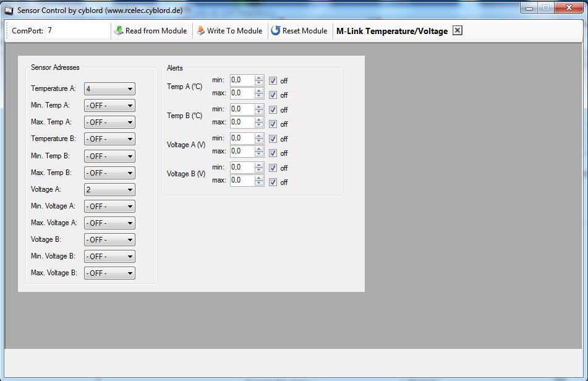The image size is (588, 381).
Task: Adjust the Temp A max spinner arrows
Action: 258,93
